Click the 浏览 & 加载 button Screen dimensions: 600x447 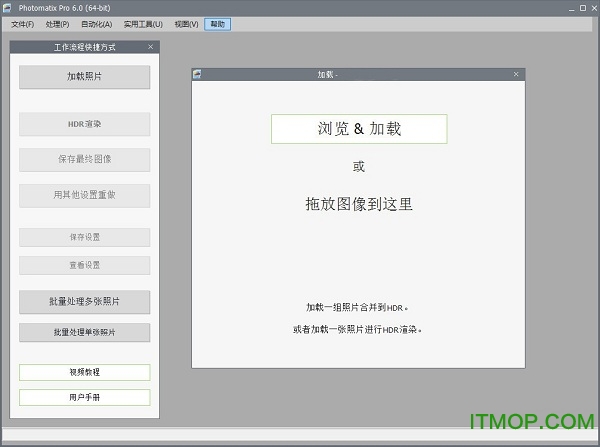pos(358,129)
